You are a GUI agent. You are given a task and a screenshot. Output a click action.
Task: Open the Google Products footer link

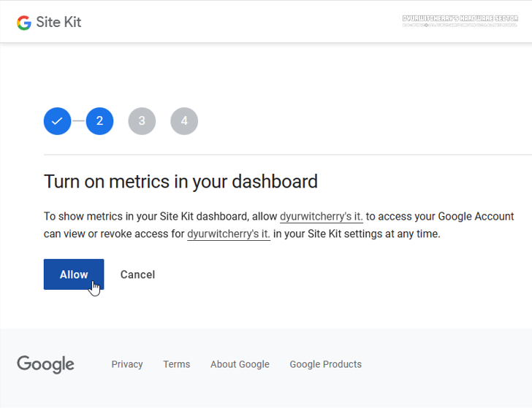coord(325,364)
